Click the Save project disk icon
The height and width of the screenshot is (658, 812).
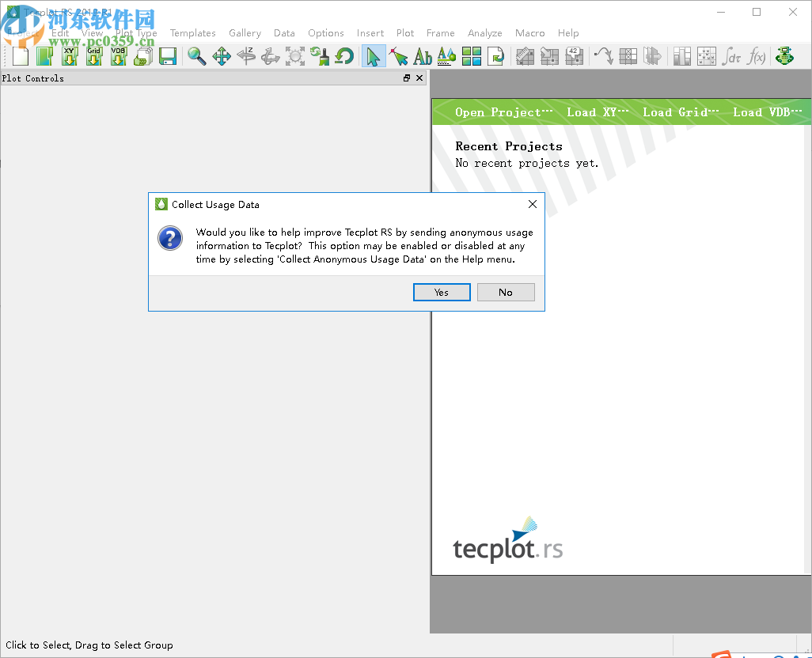point(168,55)
